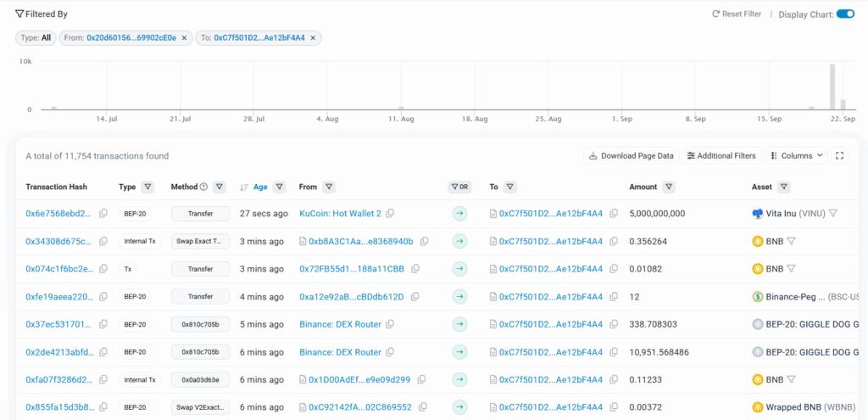Screen dimensions: 868x420
Task: Remove the To address filter chip
Action: 313,38
